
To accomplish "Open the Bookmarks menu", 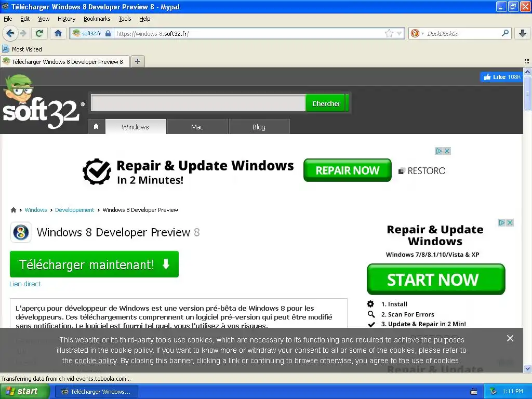I will pos(97,19).
